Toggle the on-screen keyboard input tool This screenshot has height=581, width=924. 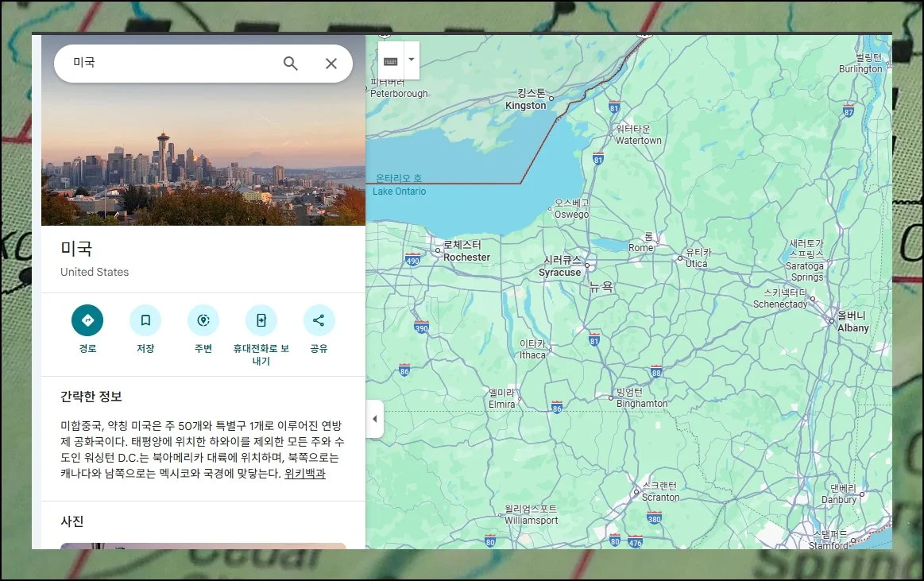(390, 60)
